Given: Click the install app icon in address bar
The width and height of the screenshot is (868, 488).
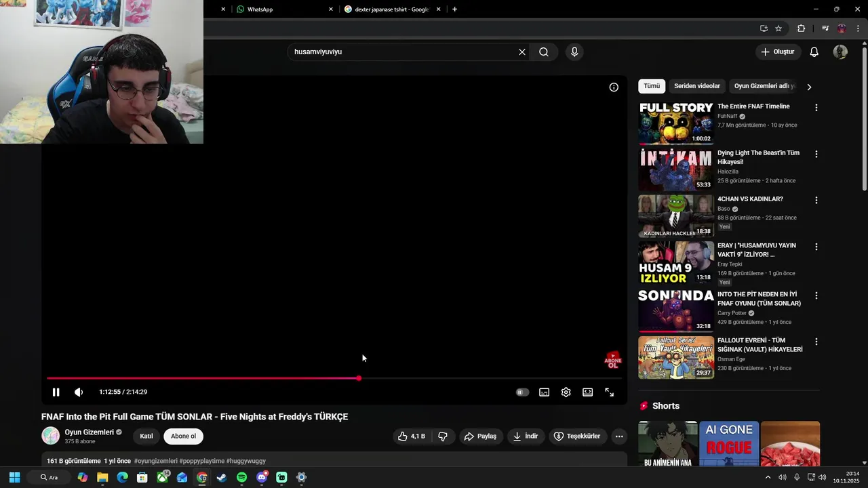Looking at the screenshot, I should click(x=764, y=28).
